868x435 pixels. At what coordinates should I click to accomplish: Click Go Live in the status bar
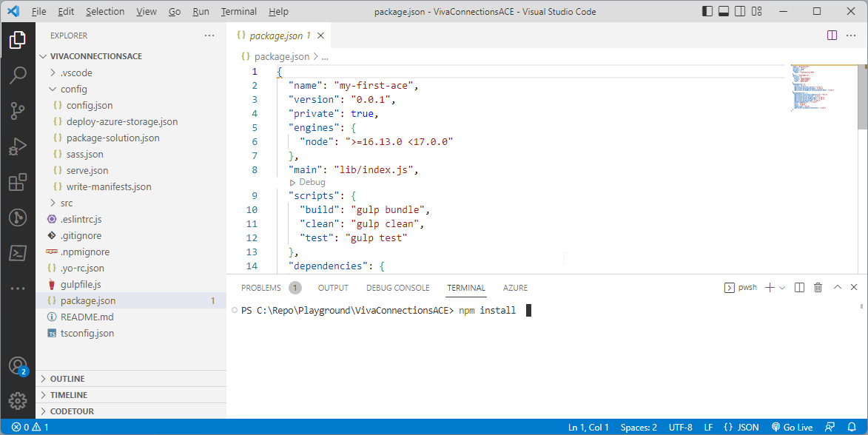pos(792,427)
